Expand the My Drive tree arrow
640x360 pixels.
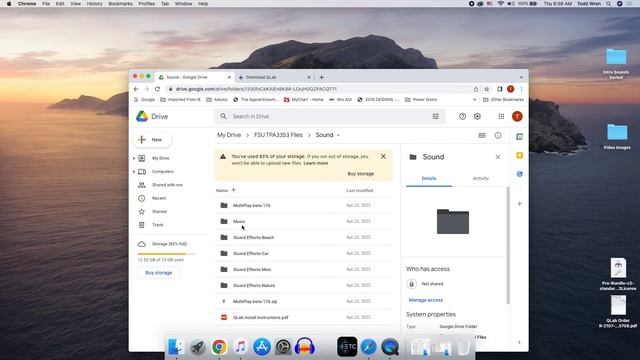(134, 158)
